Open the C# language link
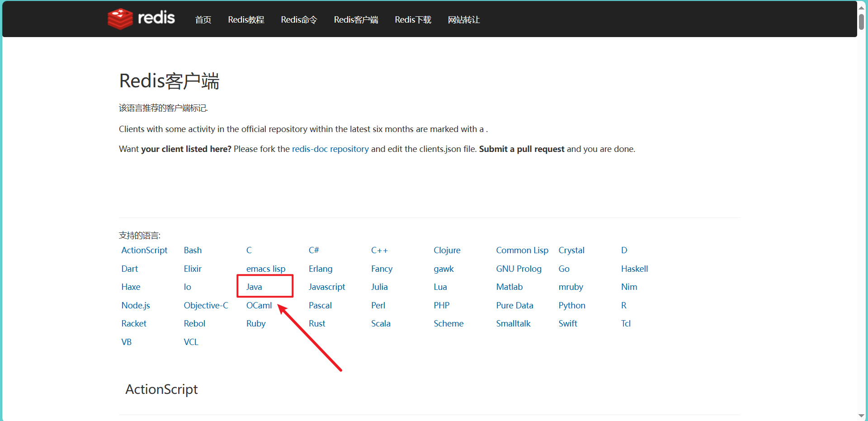Viewport: 868px width, 421px height. (314, 251)
